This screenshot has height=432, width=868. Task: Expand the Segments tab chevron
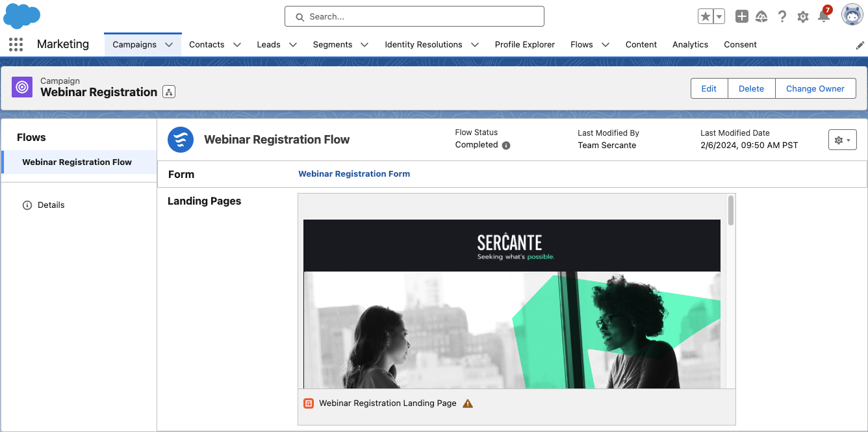[364, 45]
